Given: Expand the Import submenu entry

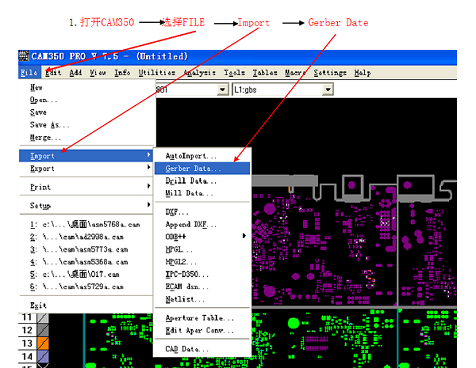Looking at the screenshot, I should coord(86,156).
